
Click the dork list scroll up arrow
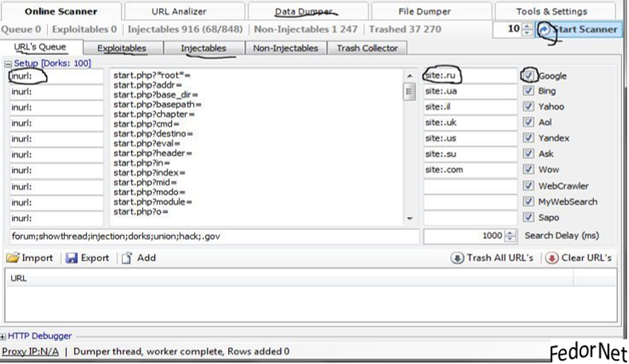click(x=409, y=76)
